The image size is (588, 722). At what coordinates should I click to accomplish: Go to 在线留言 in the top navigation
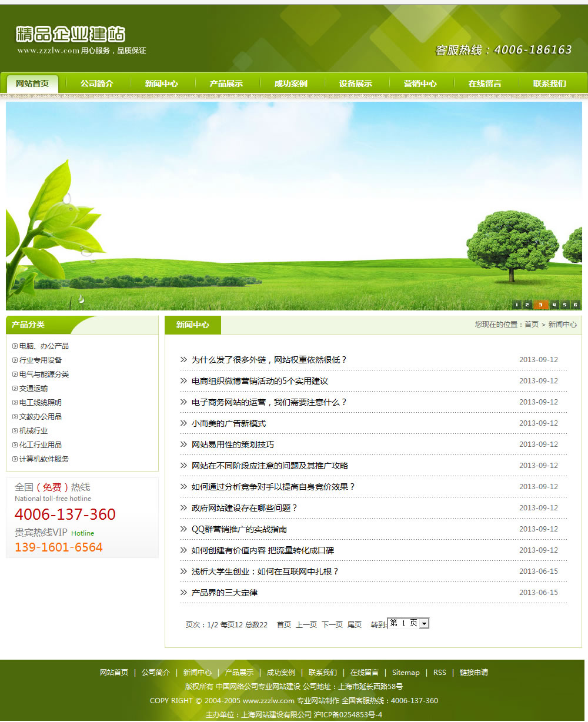pos(485,83)
